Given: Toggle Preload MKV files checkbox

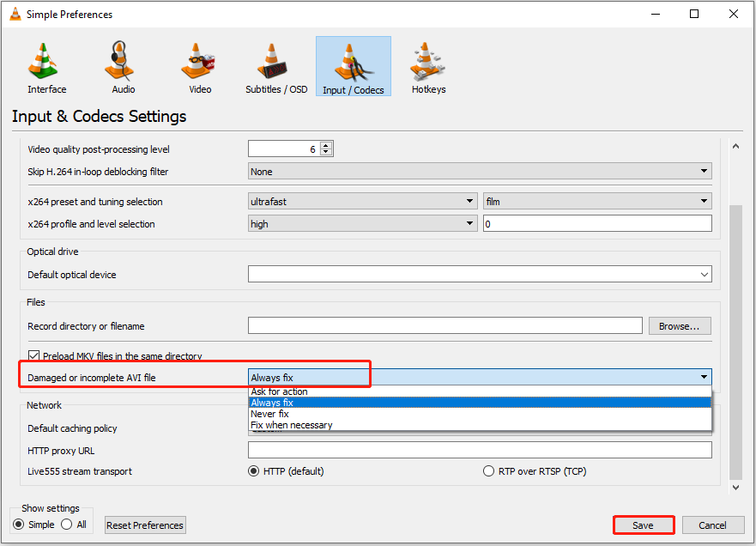Looking at the screenshot, I should [x=33, y=356].
